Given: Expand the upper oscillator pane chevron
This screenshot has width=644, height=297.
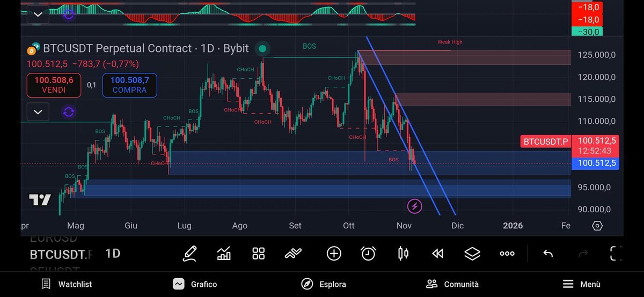Looking at the screenshot, I should point(38,14).
